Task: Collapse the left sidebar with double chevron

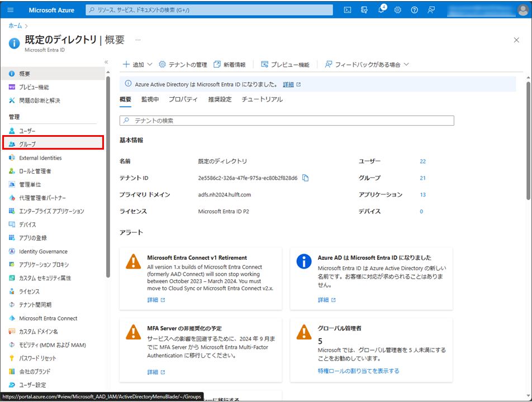Action: tap(106, 62)
